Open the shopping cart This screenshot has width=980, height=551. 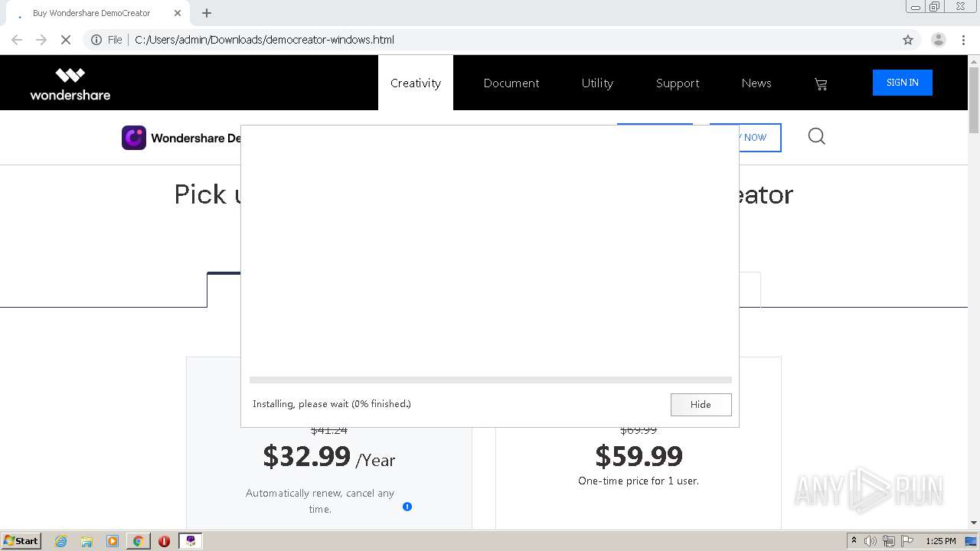[821, 83]
